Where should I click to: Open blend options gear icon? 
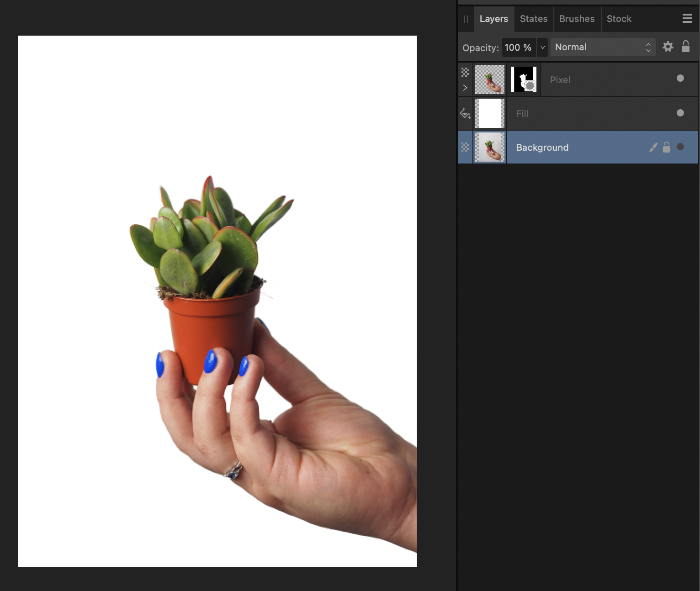click(x=668, y=47)
